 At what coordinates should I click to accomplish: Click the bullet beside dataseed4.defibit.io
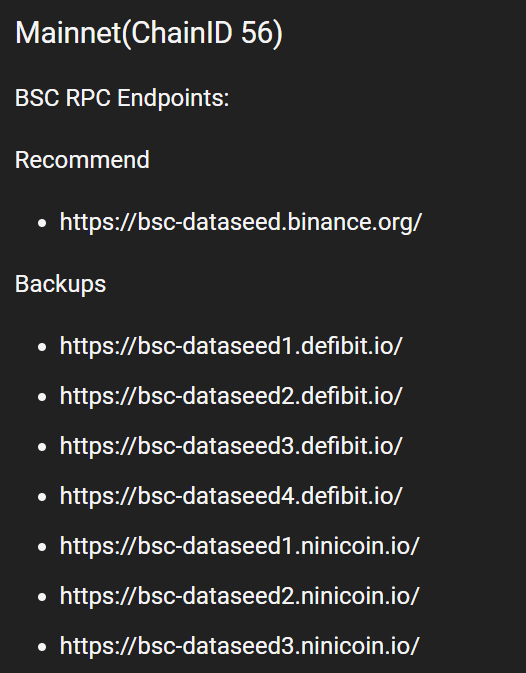42,497
